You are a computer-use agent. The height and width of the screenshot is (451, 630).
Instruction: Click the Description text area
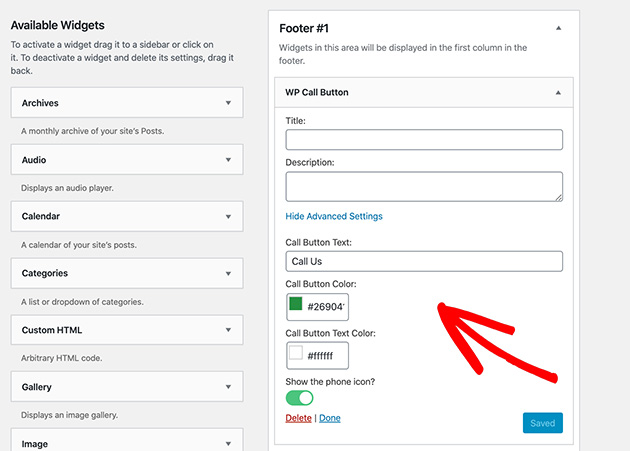coord(424,187)
